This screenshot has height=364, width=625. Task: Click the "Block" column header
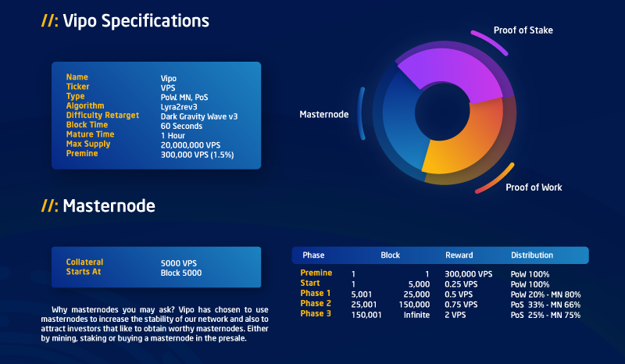(390, 255)
